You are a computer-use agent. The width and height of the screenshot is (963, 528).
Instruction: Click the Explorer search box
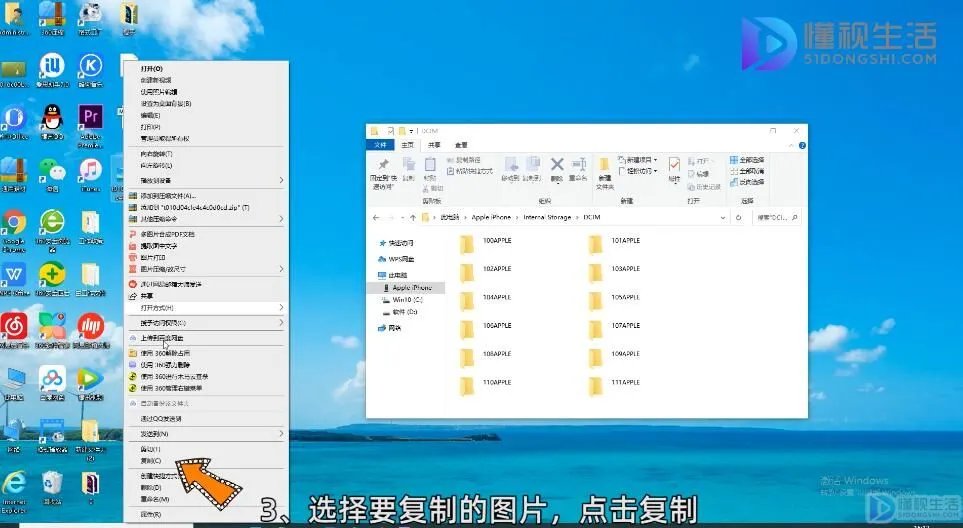(776, 217)
